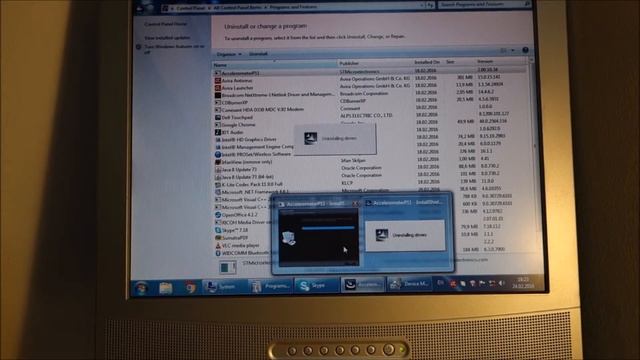Select the VLC media player cone icon
The width and height of the screenshot is (640, 360).
218,246
